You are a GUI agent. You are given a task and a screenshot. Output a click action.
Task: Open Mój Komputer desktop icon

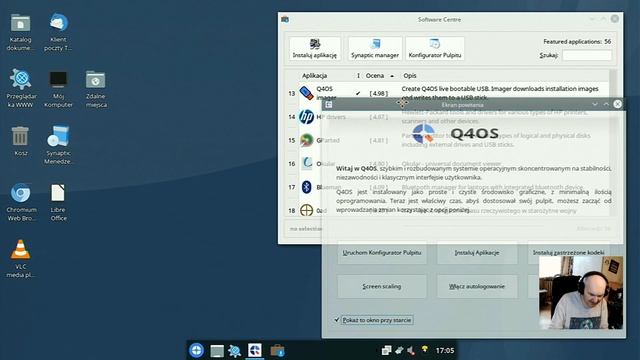pyautogui.click(x=58, y=89)
